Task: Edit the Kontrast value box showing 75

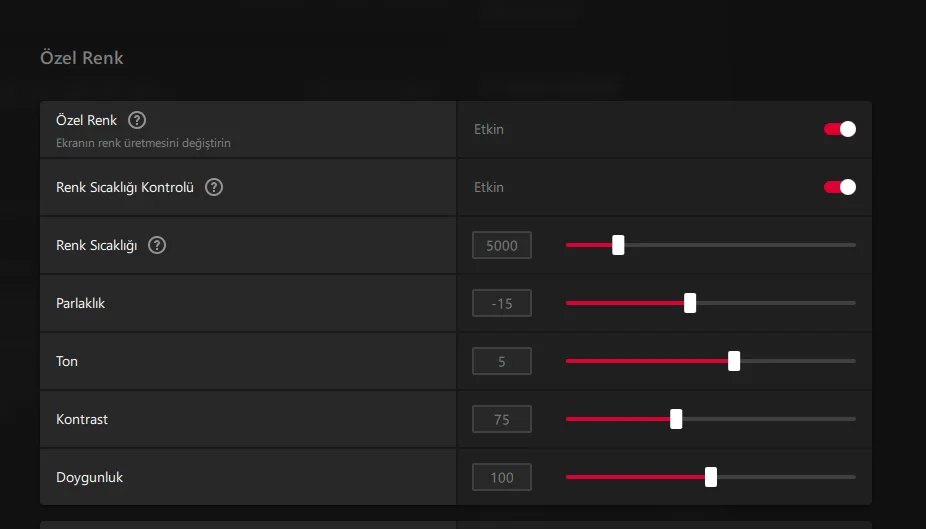Action: coord(502,419)
